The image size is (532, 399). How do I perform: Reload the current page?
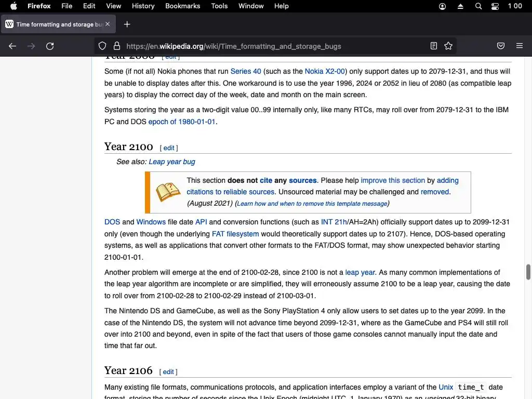[50, 46]
